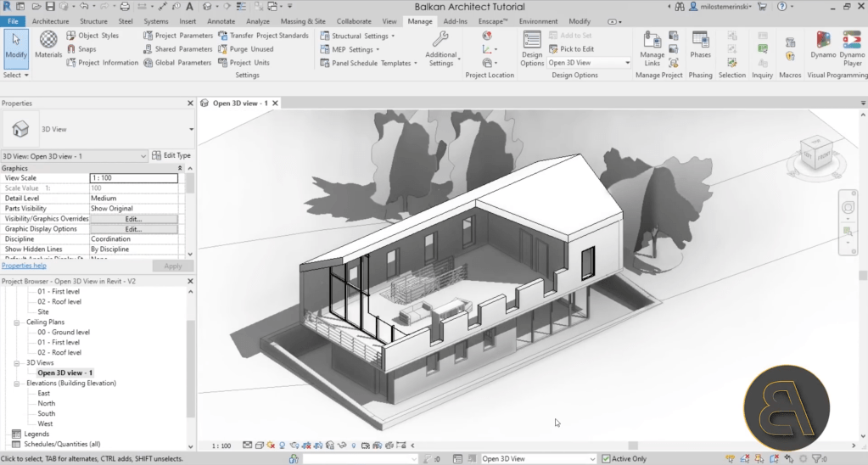868x465 pixels.
Task: Open the 3D View type selector dropdown
Action: tap(191, 130)
